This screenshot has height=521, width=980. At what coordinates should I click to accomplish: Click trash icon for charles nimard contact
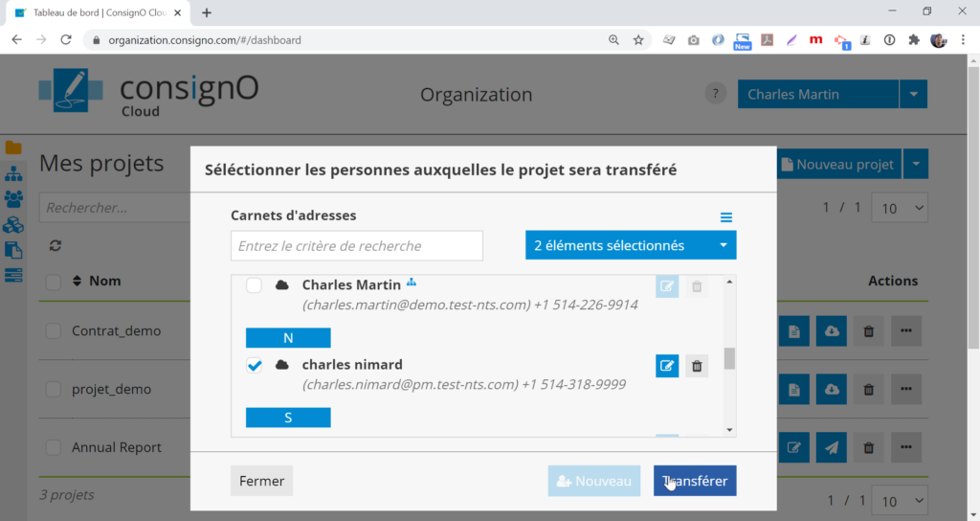tap(697, 366)
